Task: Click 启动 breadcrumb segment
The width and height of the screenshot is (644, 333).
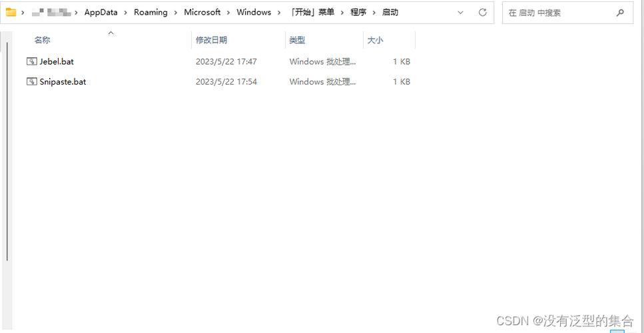Action: pos(390,12)
